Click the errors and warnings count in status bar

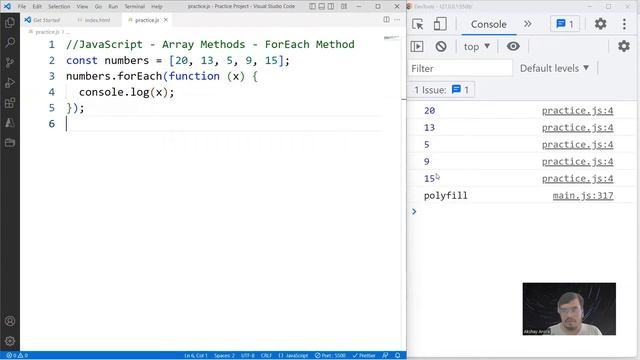pyautogui.click(x=17, y=356)
